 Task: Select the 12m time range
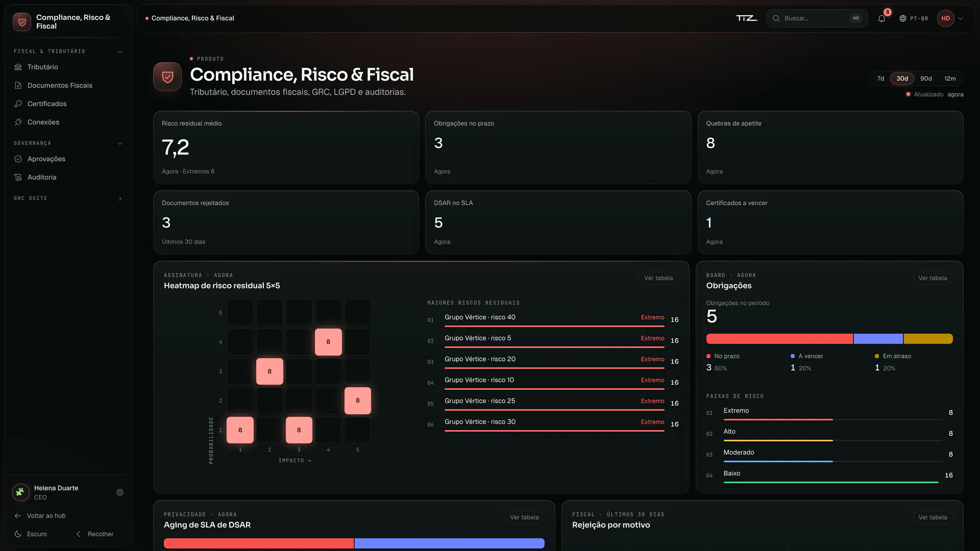coord(950,79)
